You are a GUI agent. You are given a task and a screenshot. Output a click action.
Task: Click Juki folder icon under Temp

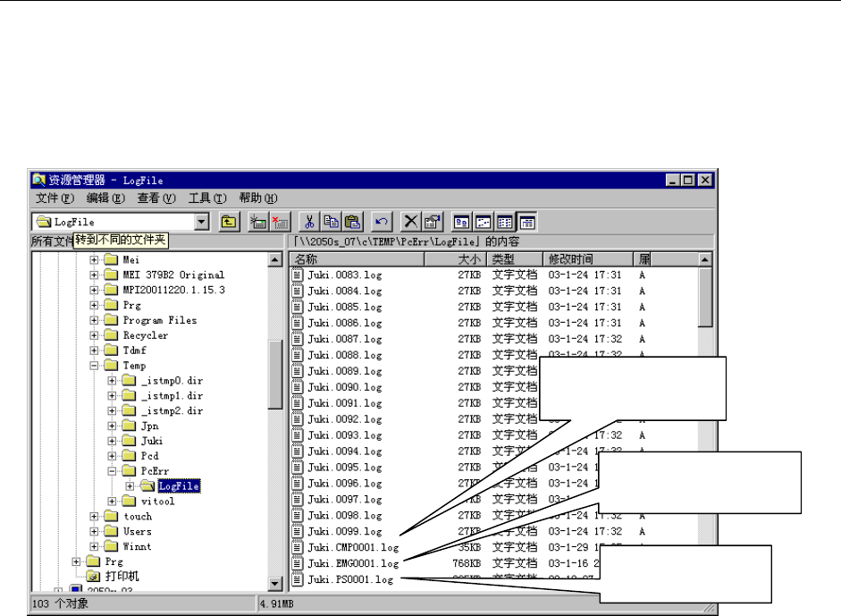tap(129, 441)
